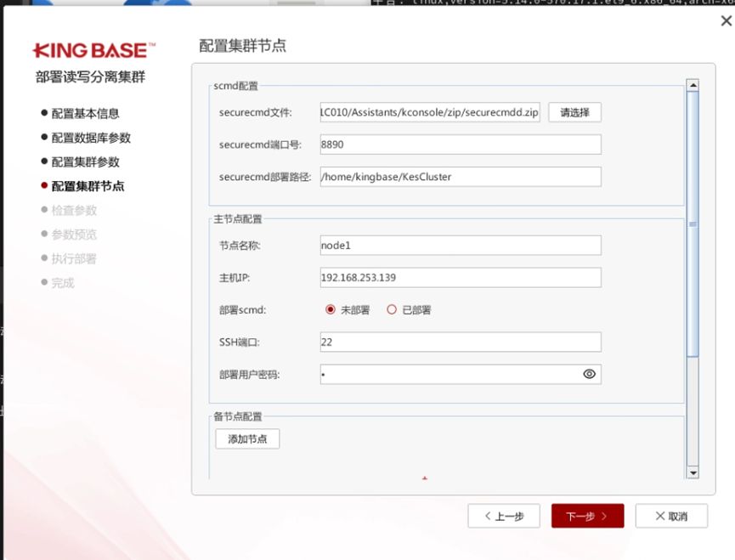Image resolution: width=735 pixels, height=560 pixels.
Task: Go back with 上一步 button
Action: click(504, 516)
